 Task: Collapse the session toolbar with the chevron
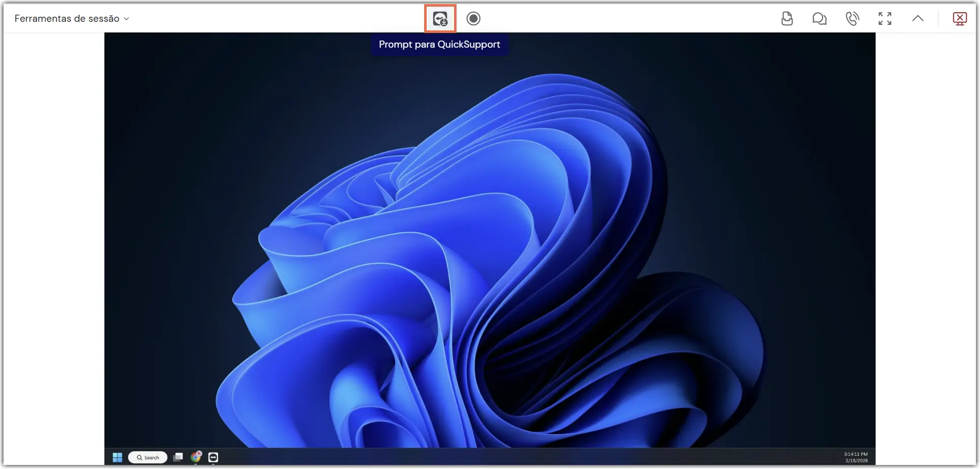pyautogui.click(x=918, y=19)
